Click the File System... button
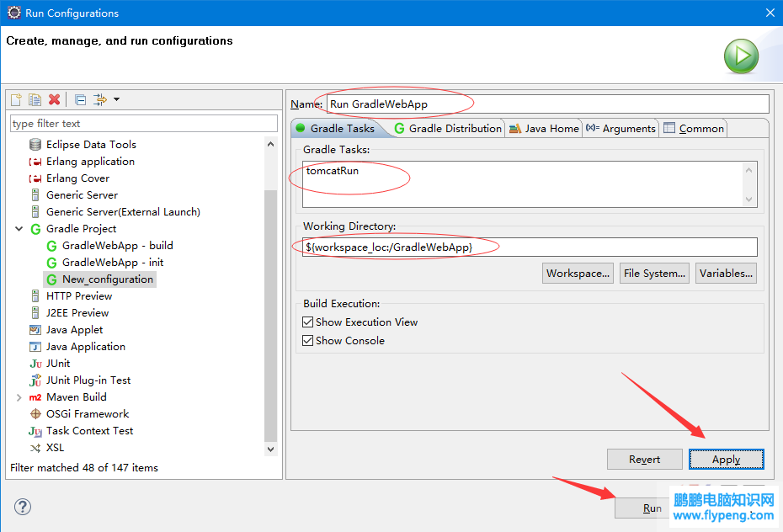 pos(654,274)
